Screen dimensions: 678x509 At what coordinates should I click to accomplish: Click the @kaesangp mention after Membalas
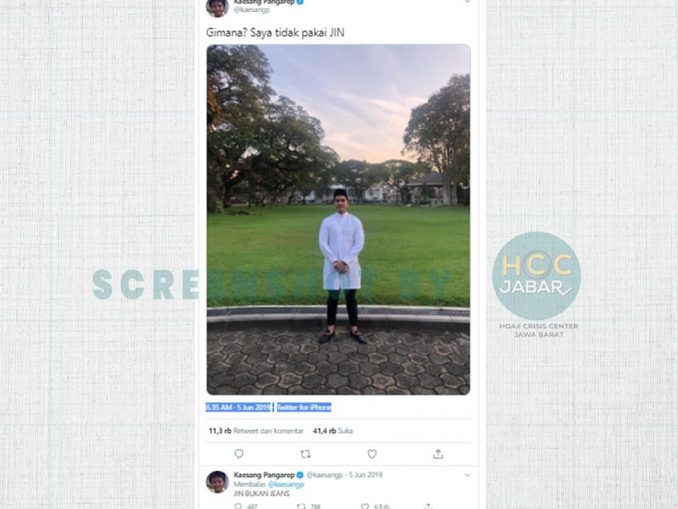pos(286,484)
